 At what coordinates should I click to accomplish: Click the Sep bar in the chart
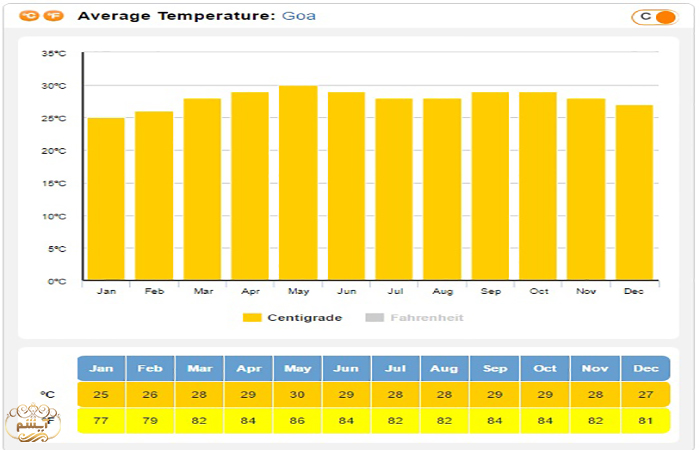pos(490,187)
